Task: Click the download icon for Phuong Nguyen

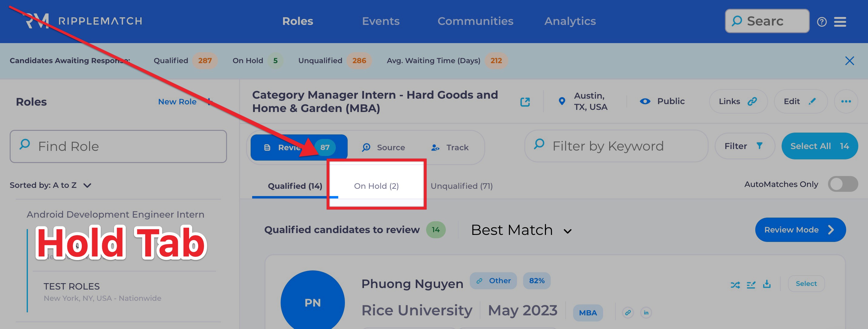Action: click(767, 284)
